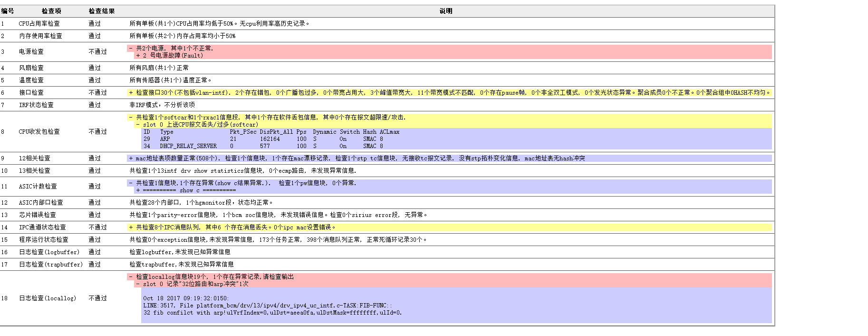Click the '非IRF模式,不分析该项' description
868x336 pixels.
(x=162, y=105)
